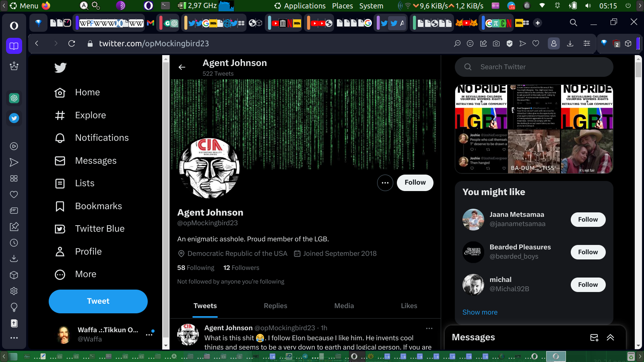Click the Search Twitter input field
Viewport: 644px width, 362px height.
coord(539,67)
